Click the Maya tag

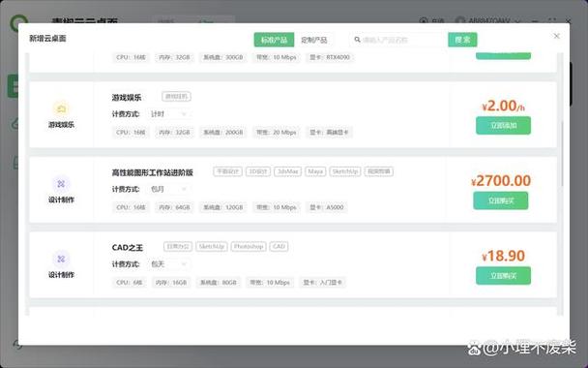click(315, 171)
